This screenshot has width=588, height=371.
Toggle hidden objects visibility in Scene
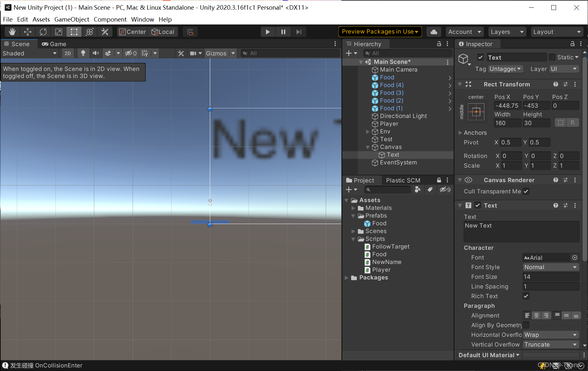131,54
